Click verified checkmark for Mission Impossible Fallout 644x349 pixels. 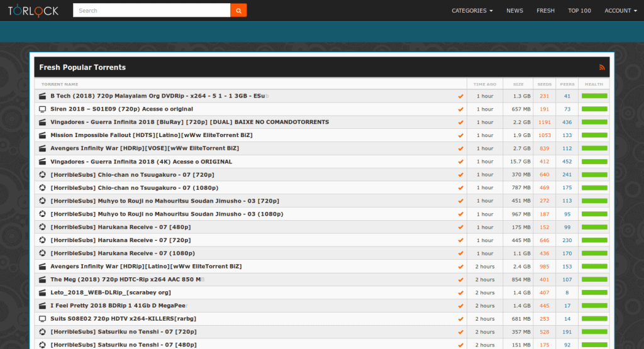coord(460,135)
